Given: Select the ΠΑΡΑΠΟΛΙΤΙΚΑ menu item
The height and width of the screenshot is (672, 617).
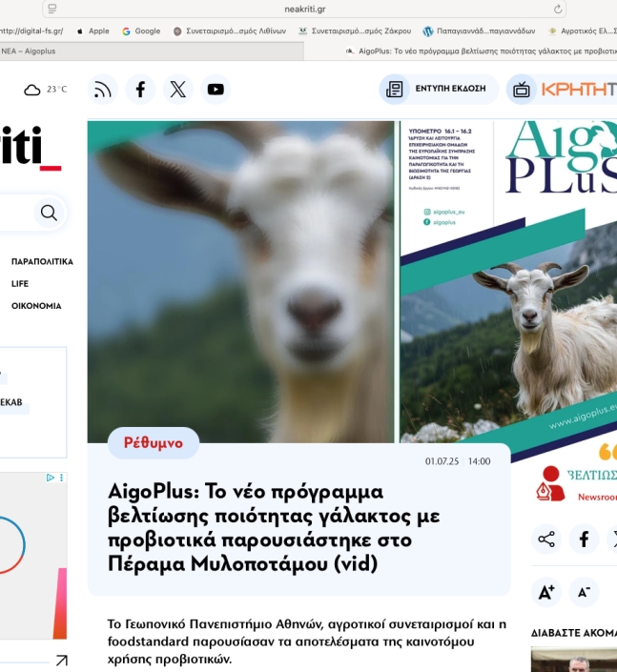Looking at the screenshot, I should [x=42, y=261].
